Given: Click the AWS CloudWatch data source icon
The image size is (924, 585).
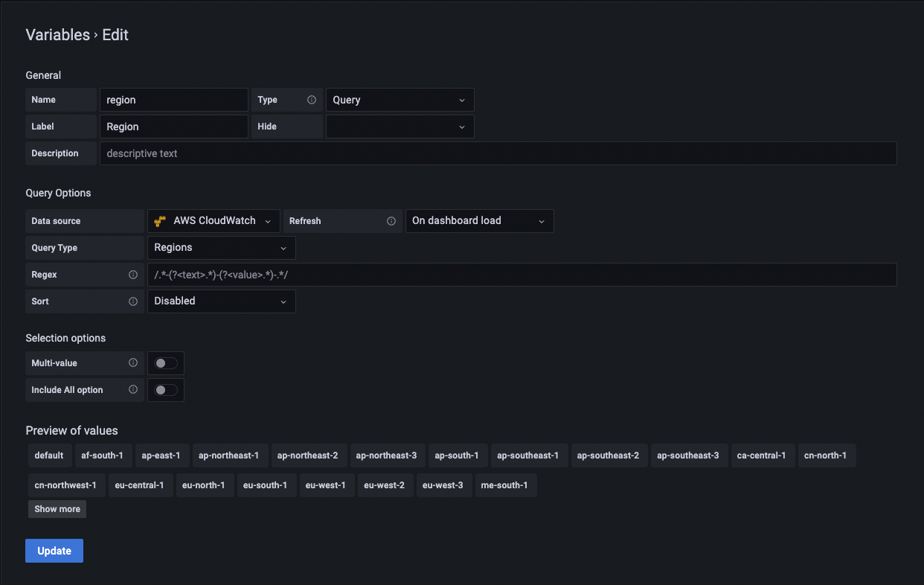Looking at the screenshot, I should (160, 220).
